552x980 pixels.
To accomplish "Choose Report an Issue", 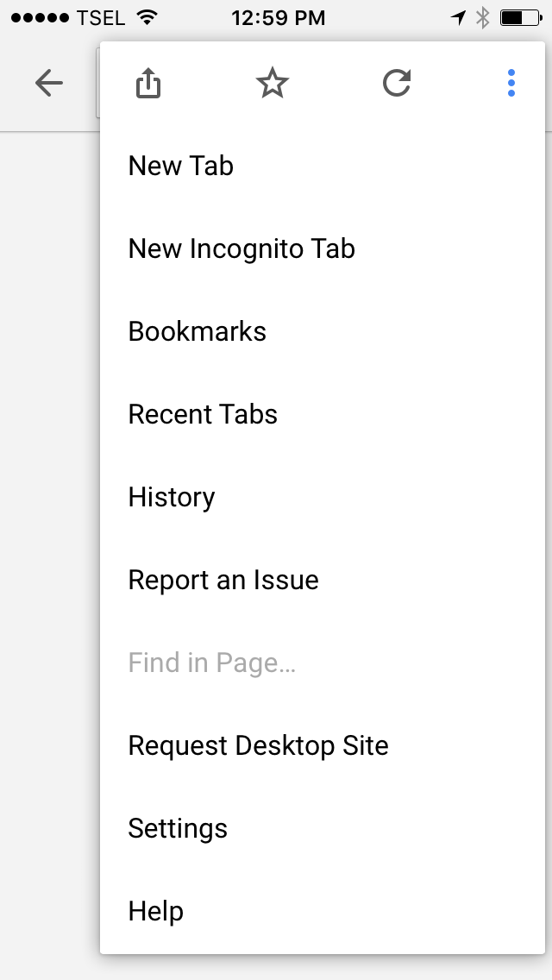I will [223, 580].
